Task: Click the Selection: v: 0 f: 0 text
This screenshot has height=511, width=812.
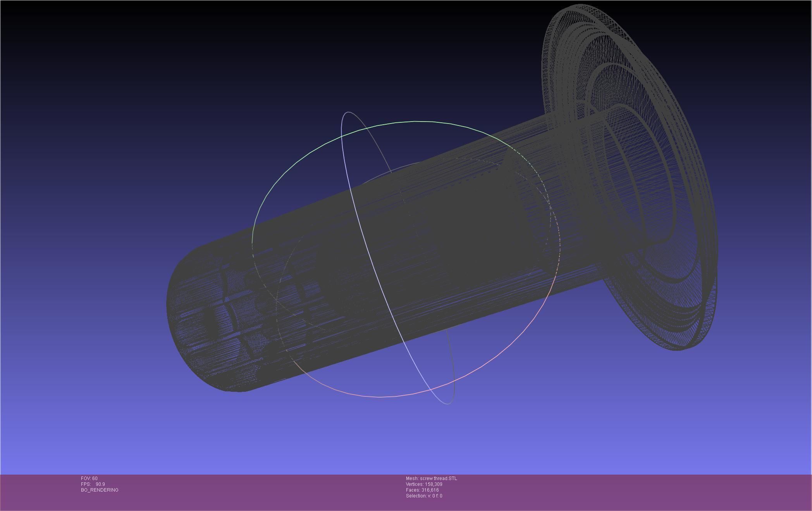Action: (424, 496)
